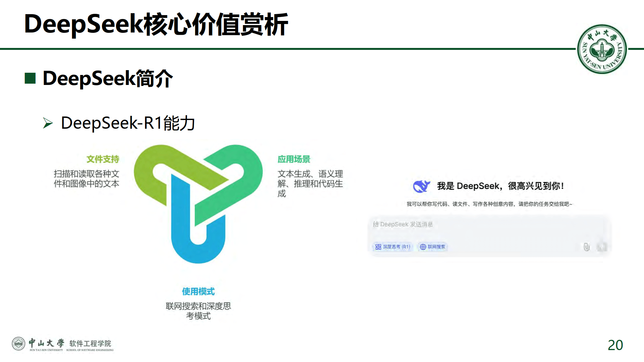Select the subheading DeepSeek-R1能力
Viewport: 644px width, 362px height.
[128, 123]
